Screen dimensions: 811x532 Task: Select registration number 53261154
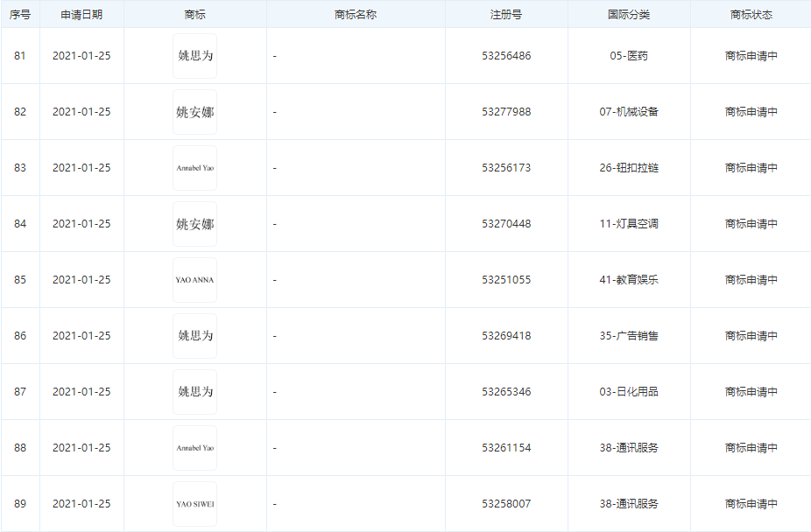pyautogui.click(x=506, y=448)
